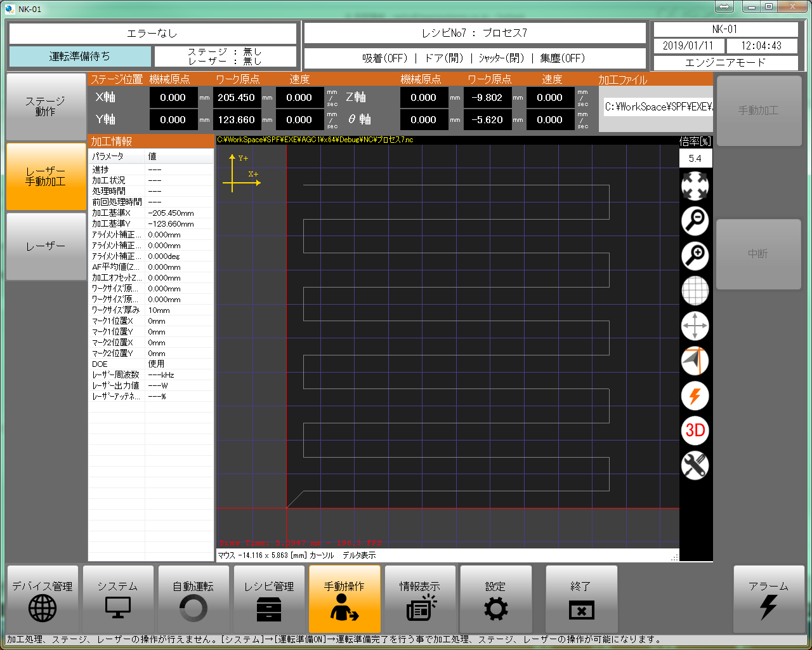
Task: Click θ軸 ワーク原点 value -5.620
Action: 487,120
